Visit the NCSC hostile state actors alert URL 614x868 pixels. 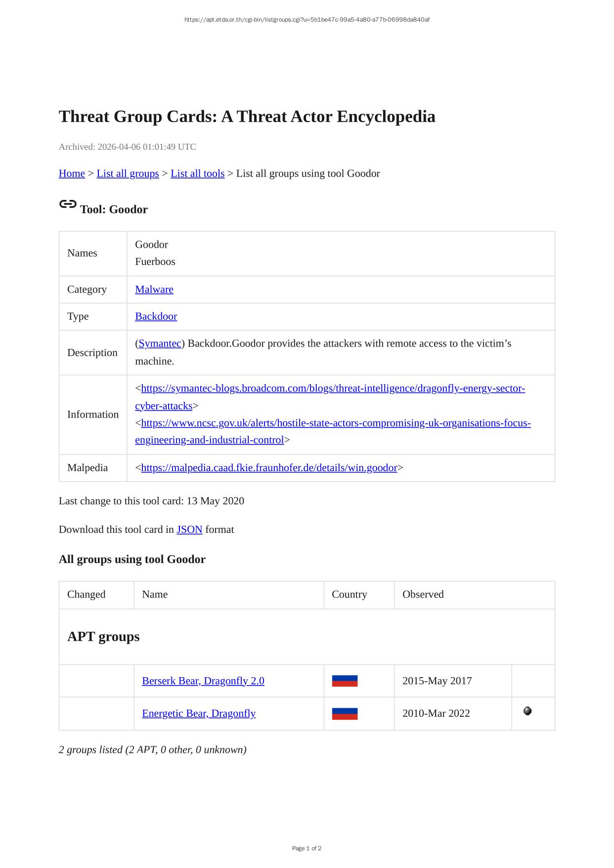(335, 423)
